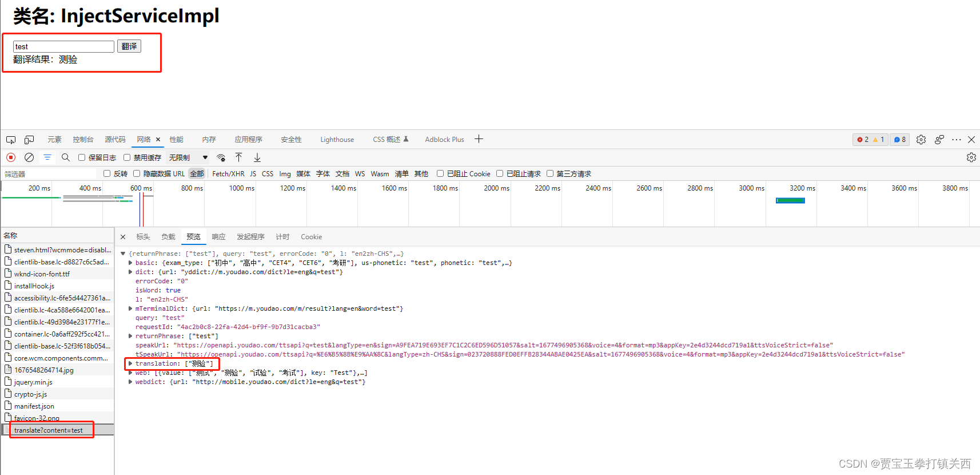Expand the mTerminalDict JSON node
Image resolution: width=980 pixels, height=475 pixels.
coord(130,308)
